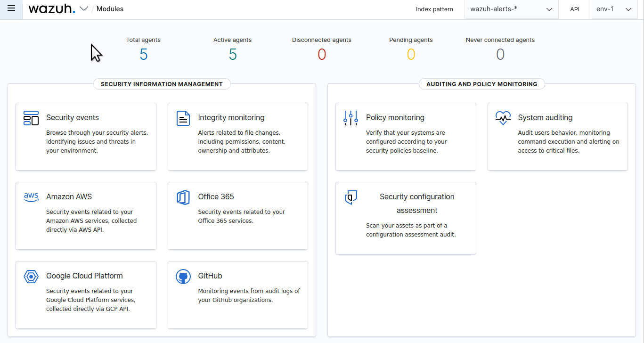This screenshot has height=343, width=644.
Task: Open the hamburger navigation menu
Action: pos(11,9)
